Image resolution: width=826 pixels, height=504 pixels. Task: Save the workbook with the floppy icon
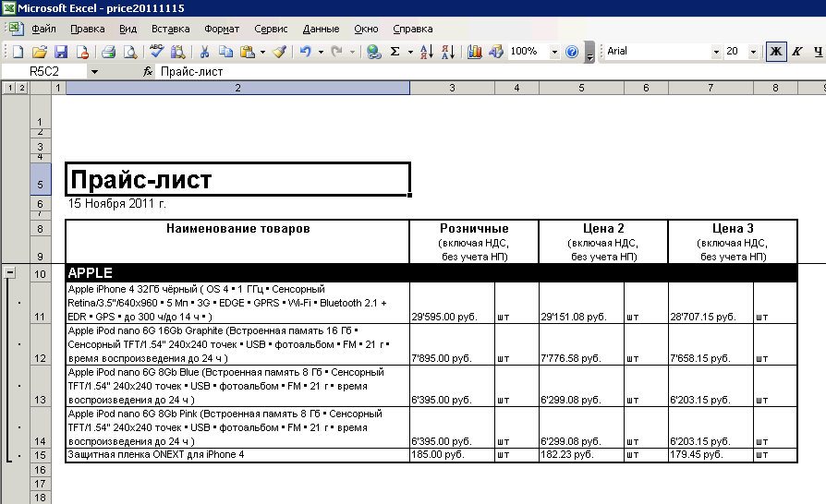click(x=61, y=51)
